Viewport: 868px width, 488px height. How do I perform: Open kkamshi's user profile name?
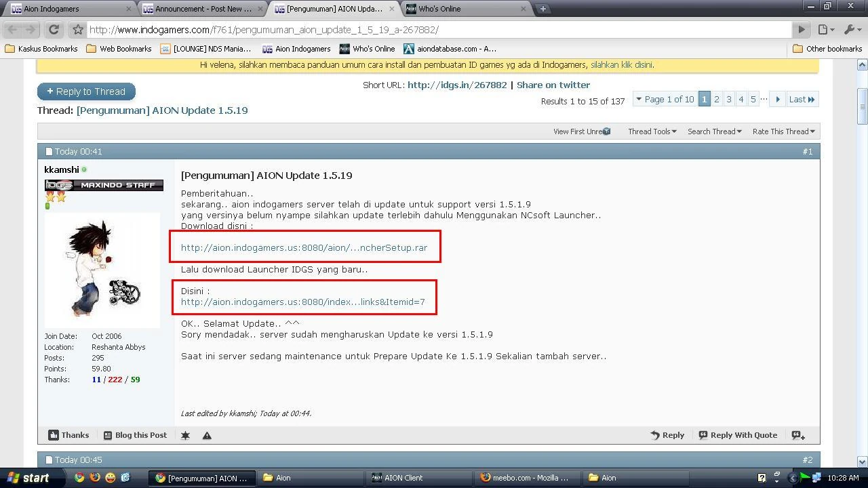[x=61, y=169]
